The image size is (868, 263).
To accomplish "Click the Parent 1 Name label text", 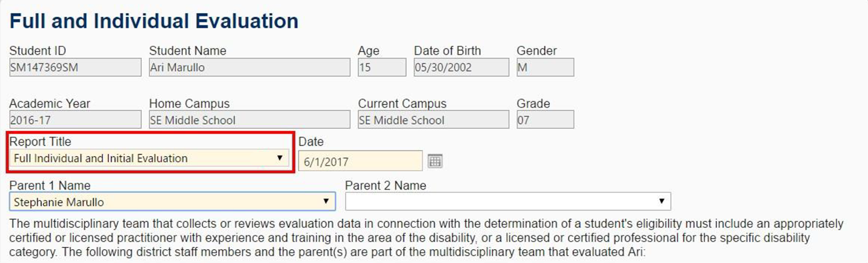I will pyautogui.click(x=50, y=186).
